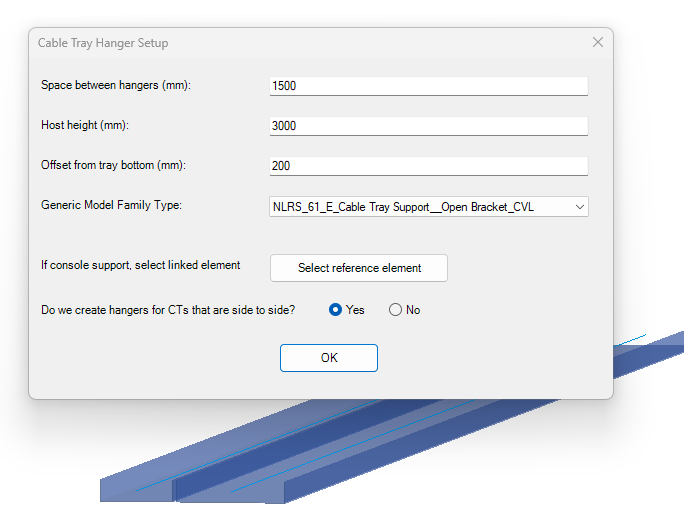Select the Yes radio button
The width and height of the screenshot is (684, 524).
click(335, 310)
